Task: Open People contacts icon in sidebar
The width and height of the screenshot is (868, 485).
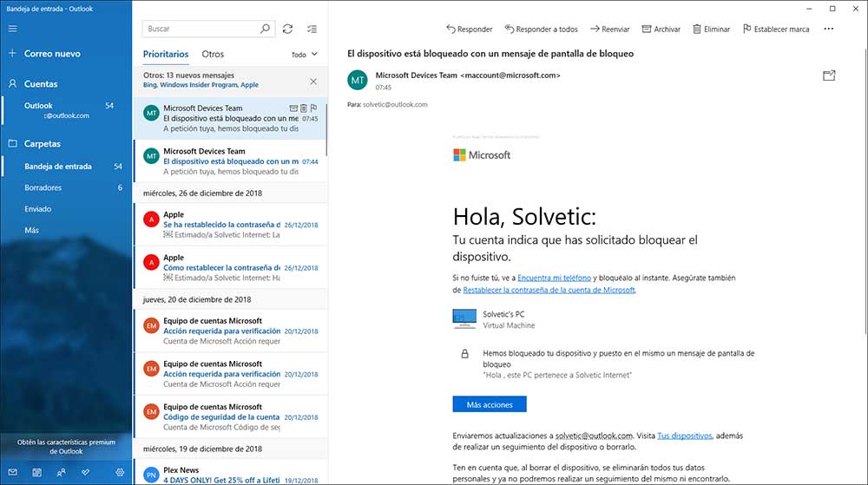Action: (x=61, y=473)
